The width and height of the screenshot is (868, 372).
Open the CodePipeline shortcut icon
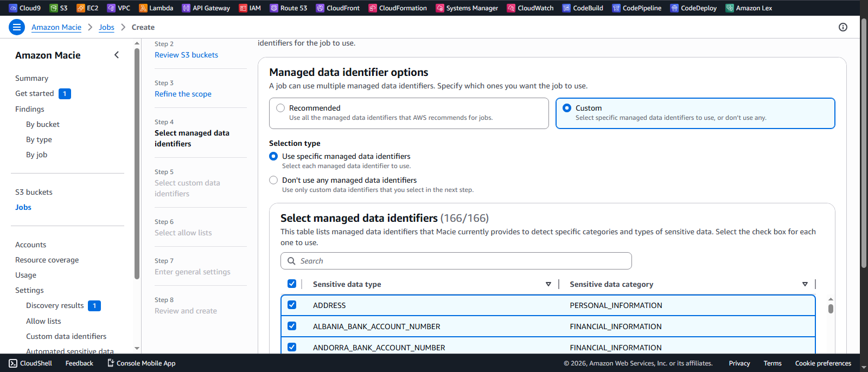[x=616, y=8]
